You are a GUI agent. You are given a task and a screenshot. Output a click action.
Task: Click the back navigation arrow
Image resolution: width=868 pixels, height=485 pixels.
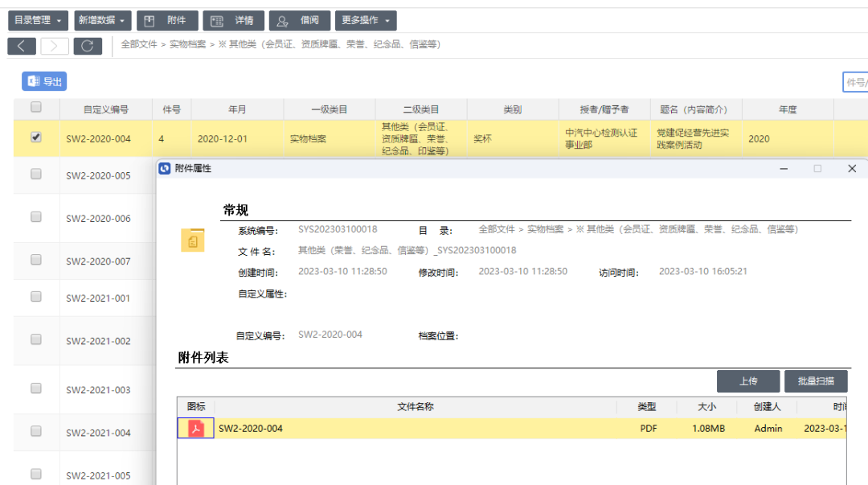click(x=22, y=46)
